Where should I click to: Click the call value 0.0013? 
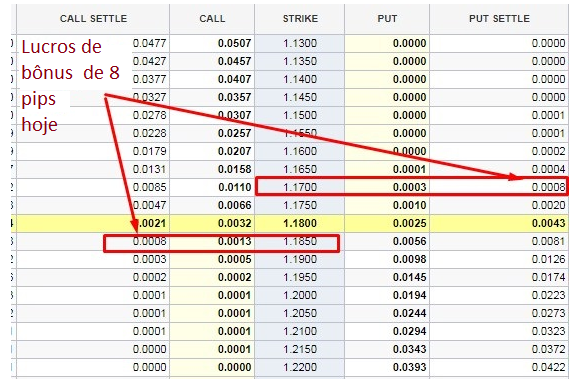(235, 241)
